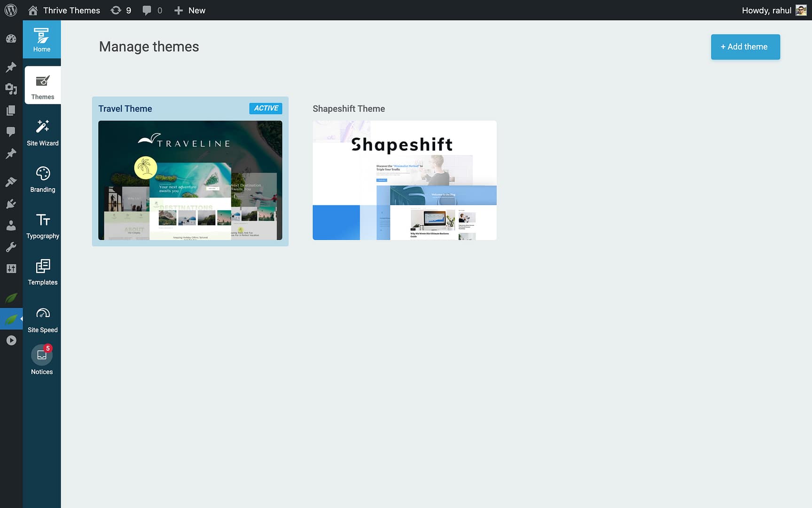This screenshot has width=812, height=508.
Task: Open the Site Wizard panel
Action: point(42,132)
